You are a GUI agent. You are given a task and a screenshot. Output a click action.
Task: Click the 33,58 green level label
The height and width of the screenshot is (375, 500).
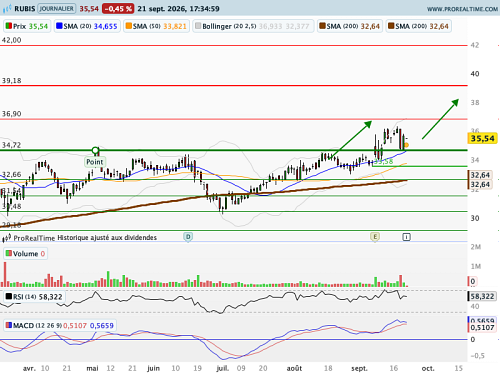pos(383,162)
